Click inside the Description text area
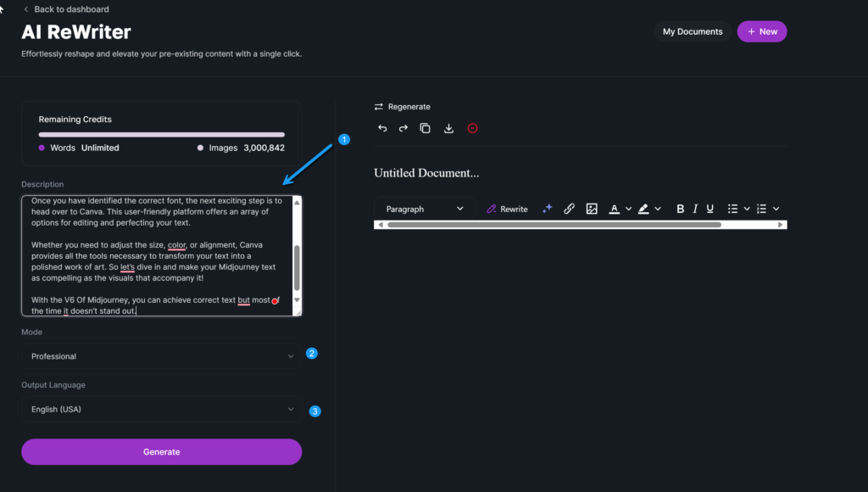This screenshot has height=492, width=868. pos(157,254)
